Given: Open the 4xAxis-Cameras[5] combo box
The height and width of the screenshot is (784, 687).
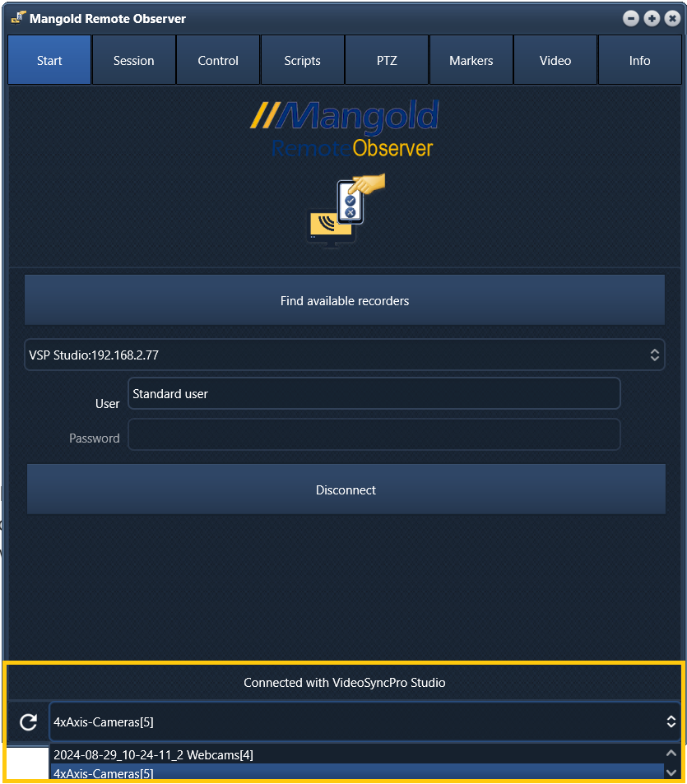Looking at the screenshot, I should click(x=364, y=721).
